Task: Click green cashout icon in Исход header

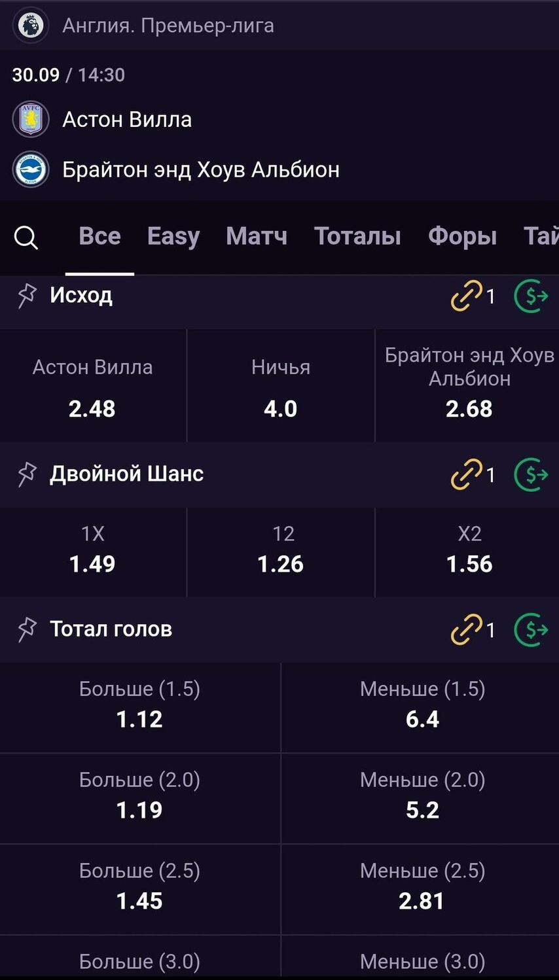Action: pos(532,296)
